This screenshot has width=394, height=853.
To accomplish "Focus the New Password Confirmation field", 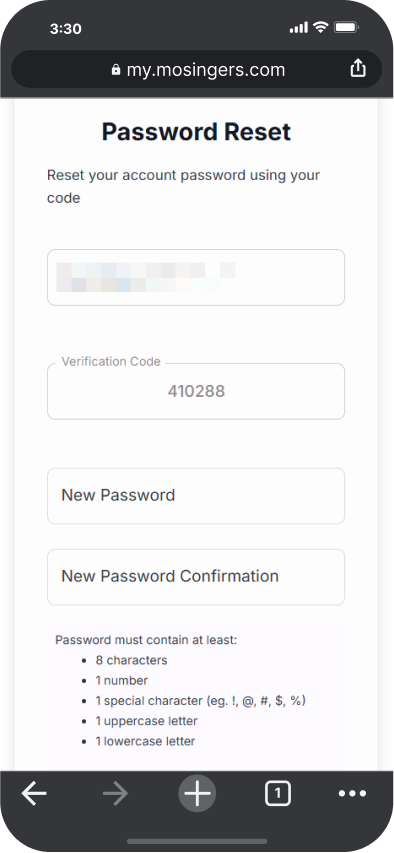I will pos(196,577).
